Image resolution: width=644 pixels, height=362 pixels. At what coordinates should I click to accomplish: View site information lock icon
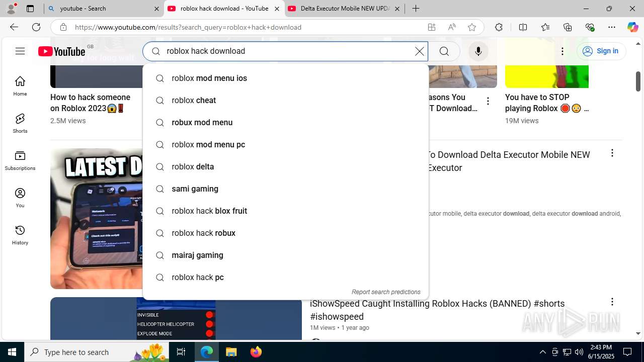tap(63, 27)
